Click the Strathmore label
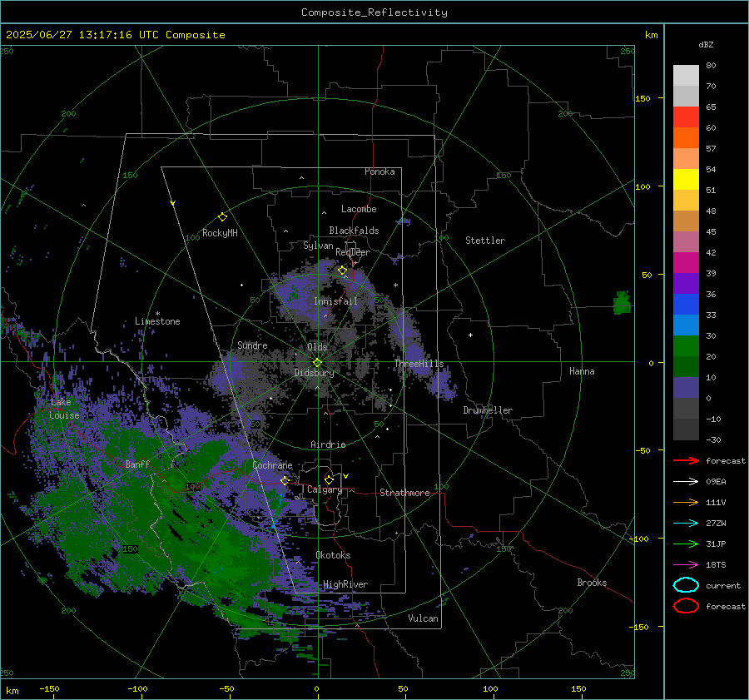This screenshot has width=749, height=700. pos(405,493)
